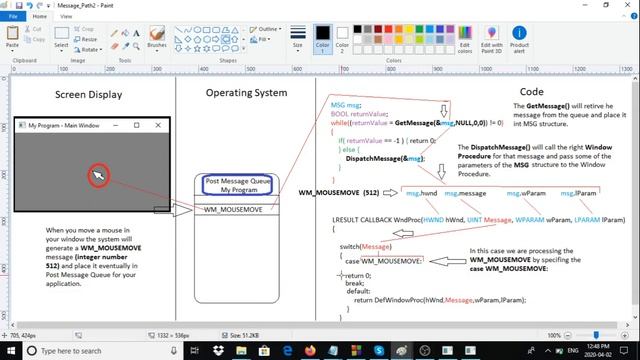Screen dimensions: 640x360
Task: Click Edit with Paint 3D
Action: pyautogui.click(x=491, y=40)
